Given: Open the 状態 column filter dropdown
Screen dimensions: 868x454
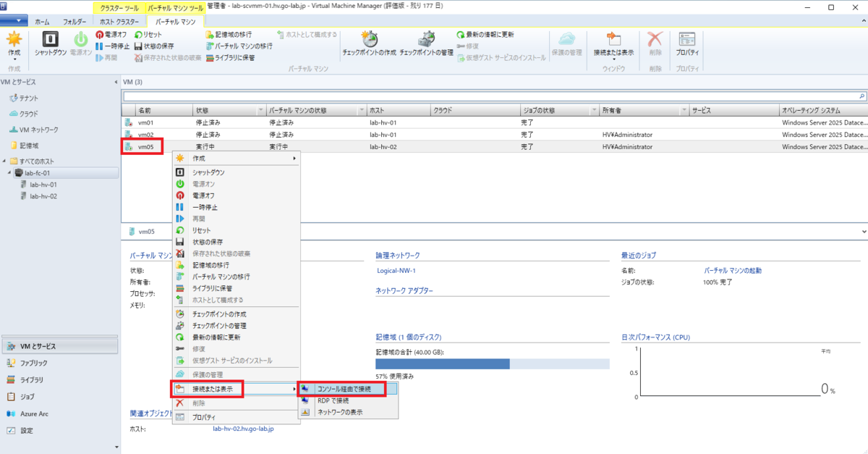Looking at the screenshot, I should [260, 111].
